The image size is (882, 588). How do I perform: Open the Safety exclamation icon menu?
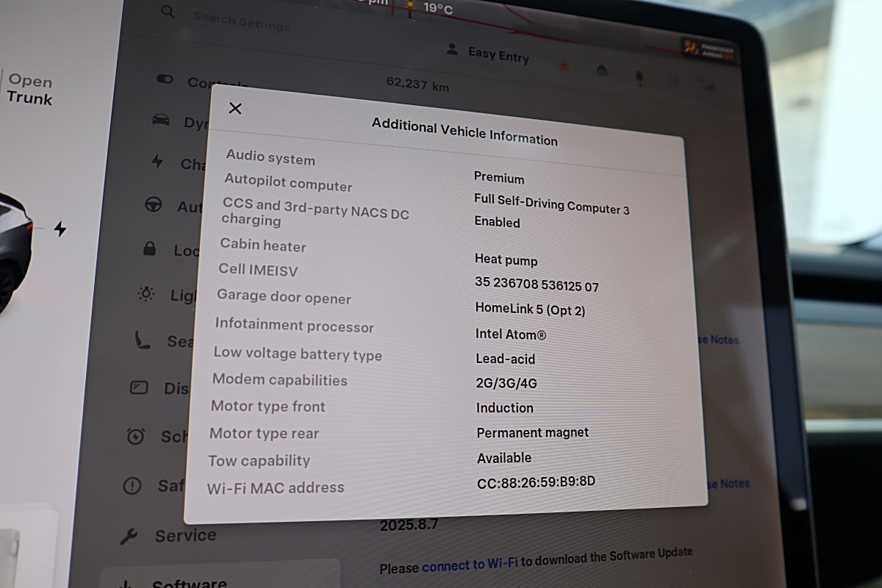tap(132, 485)
